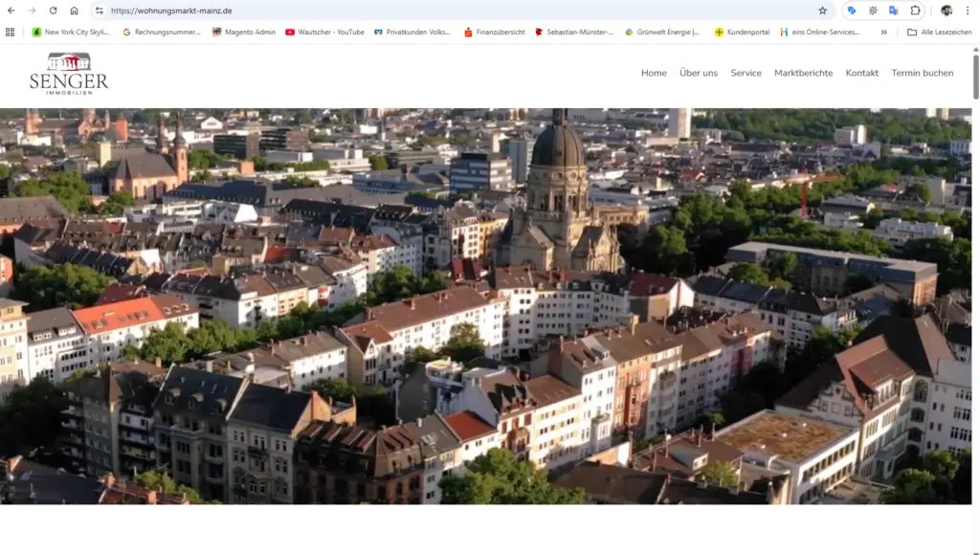Click the Termin buchen link
The image size is (980, 555).
(x=922, y=73)
